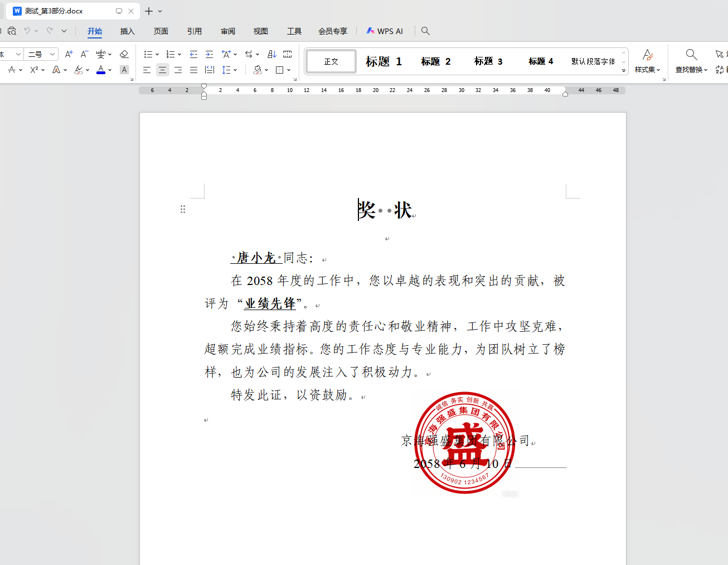Open the paragraph dialog launcher arrow
The height and width of the screenshot is (565, 728).
coord(295,79)
